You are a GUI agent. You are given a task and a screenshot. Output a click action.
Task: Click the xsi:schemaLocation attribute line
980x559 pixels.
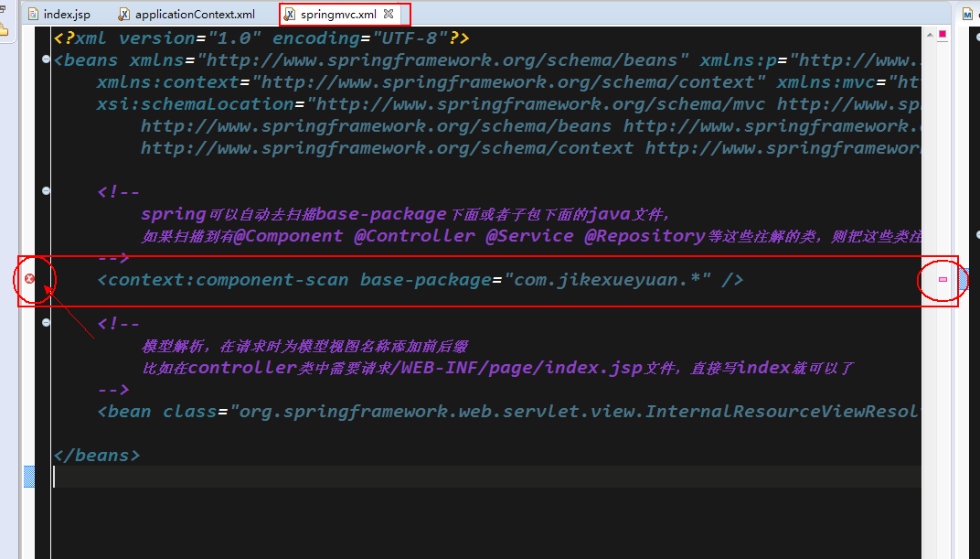pyautogui.click(x=508, y=103)
